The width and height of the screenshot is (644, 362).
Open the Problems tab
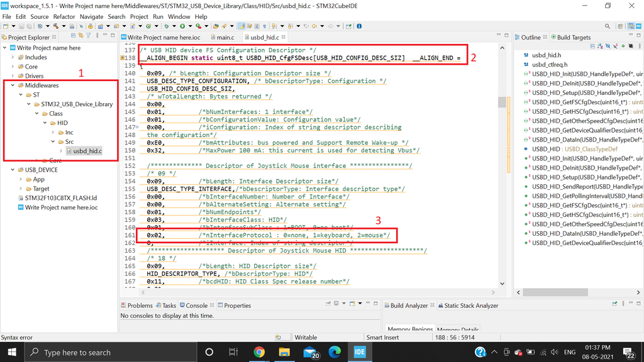click(136, 305)
